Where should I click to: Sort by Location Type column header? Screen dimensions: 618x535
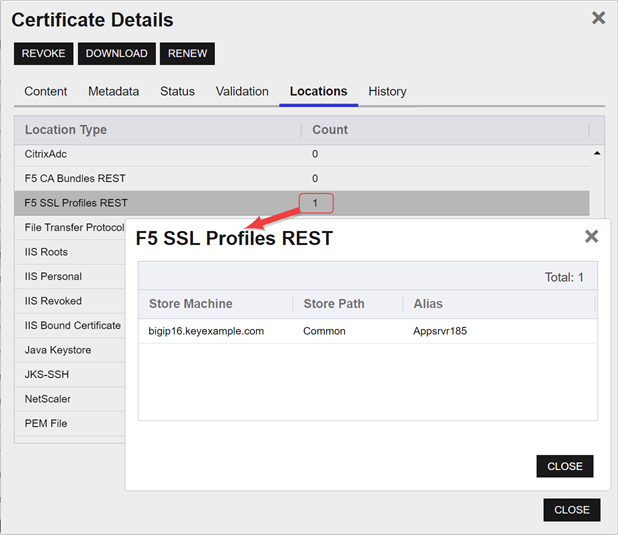coord(66,130)
